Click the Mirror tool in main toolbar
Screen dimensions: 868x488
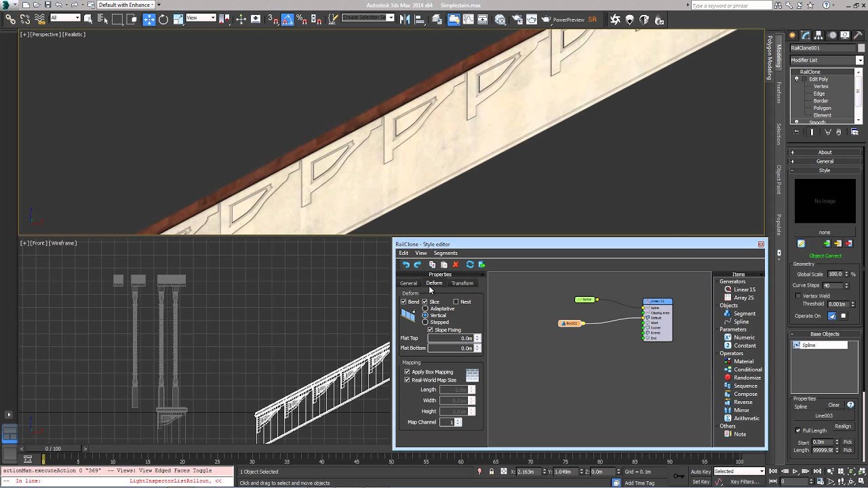[x=405, y=20]
